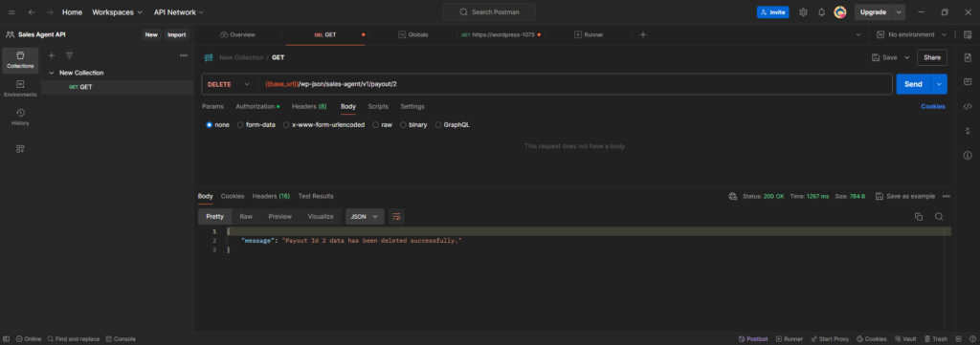980x345 pixels.
Task: Open comments icon in right sidebar
Action: 968,82
